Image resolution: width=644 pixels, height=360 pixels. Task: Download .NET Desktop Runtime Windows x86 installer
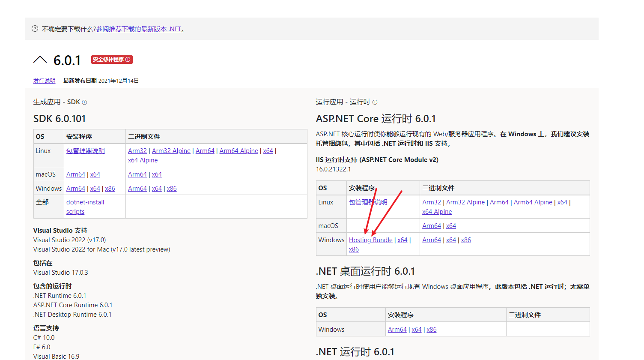tap(432, 330)
